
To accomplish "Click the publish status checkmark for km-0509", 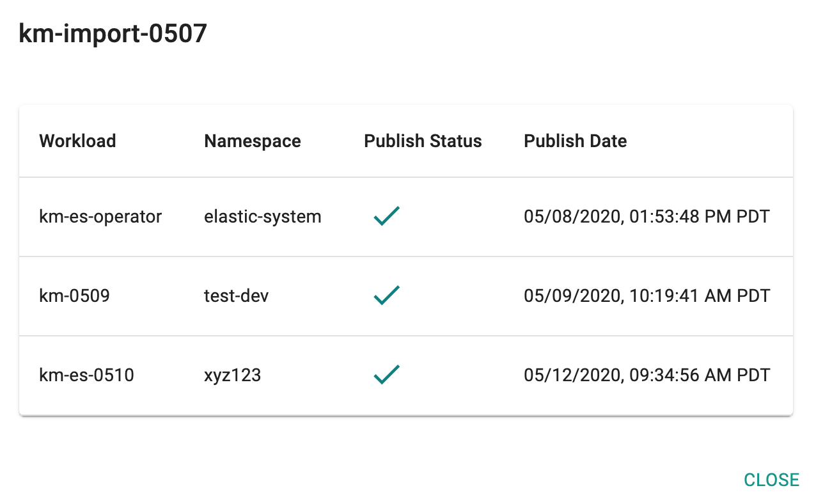I will (x=387, y=295).
